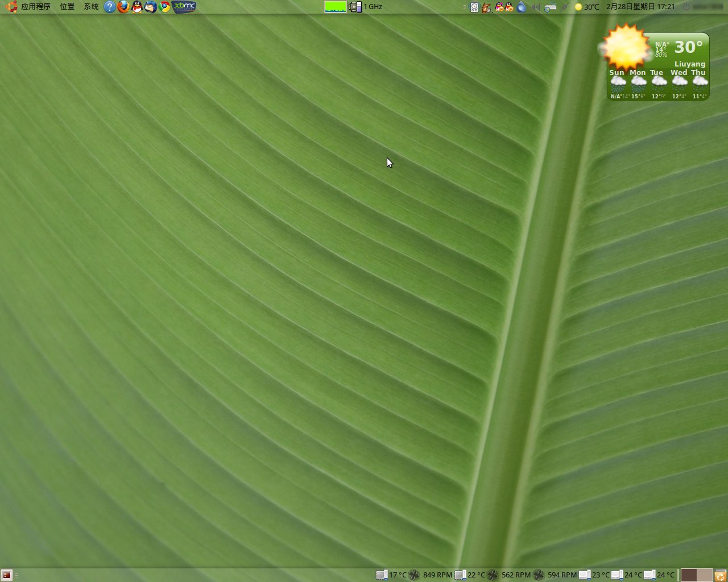728x582 pixels.
Task: Click the 23 °C drive temperature reading
Action: (x=601, y=575)
